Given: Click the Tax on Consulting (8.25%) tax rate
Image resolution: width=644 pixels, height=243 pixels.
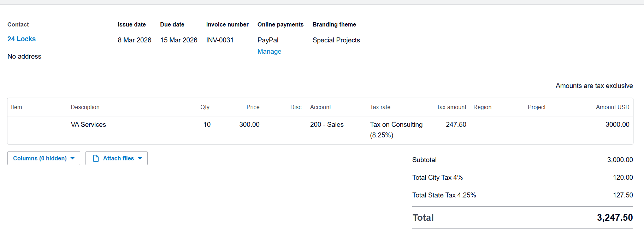Looking at the screenshot, I should pyautogui.click(x=396, y=130).
